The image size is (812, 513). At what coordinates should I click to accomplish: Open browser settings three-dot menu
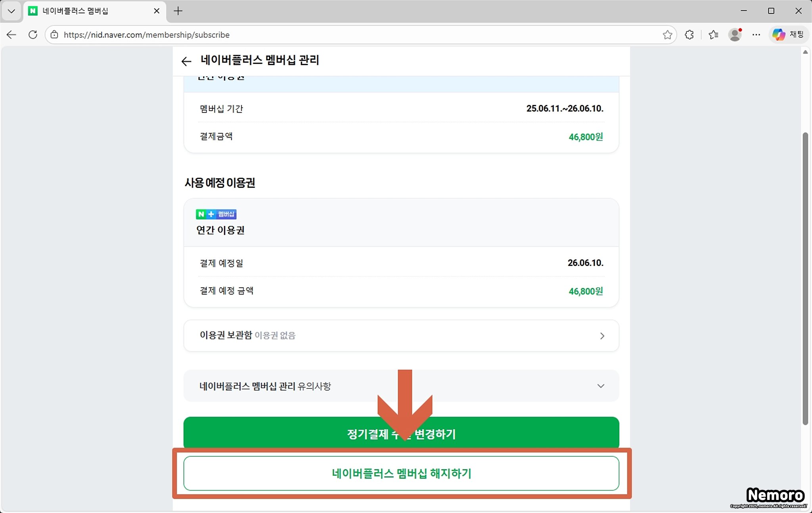tap(756, 35)
